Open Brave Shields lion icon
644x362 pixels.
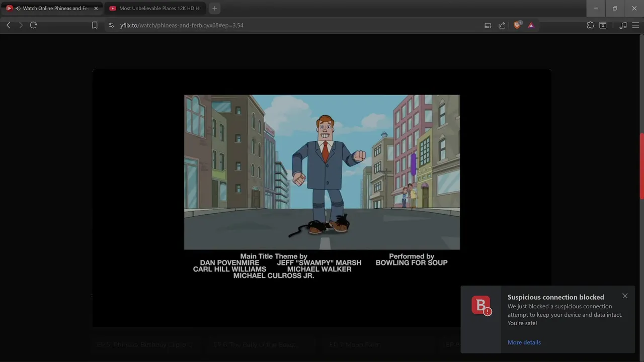517,25
